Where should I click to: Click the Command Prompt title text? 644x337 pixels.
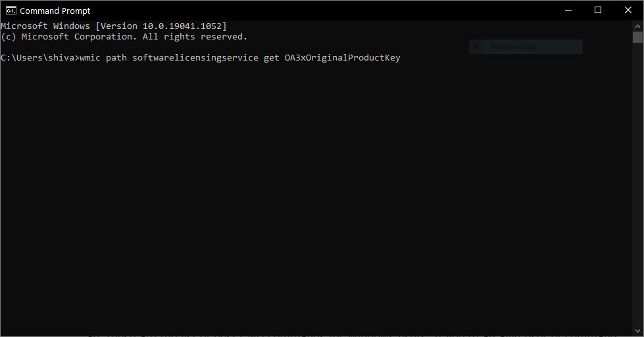tap(55, 11)
